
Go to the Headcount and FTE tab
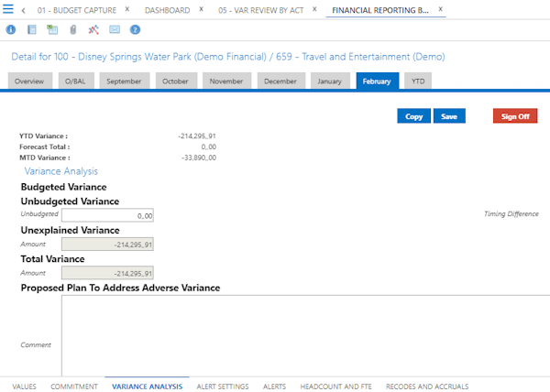(x=336, y=387)
